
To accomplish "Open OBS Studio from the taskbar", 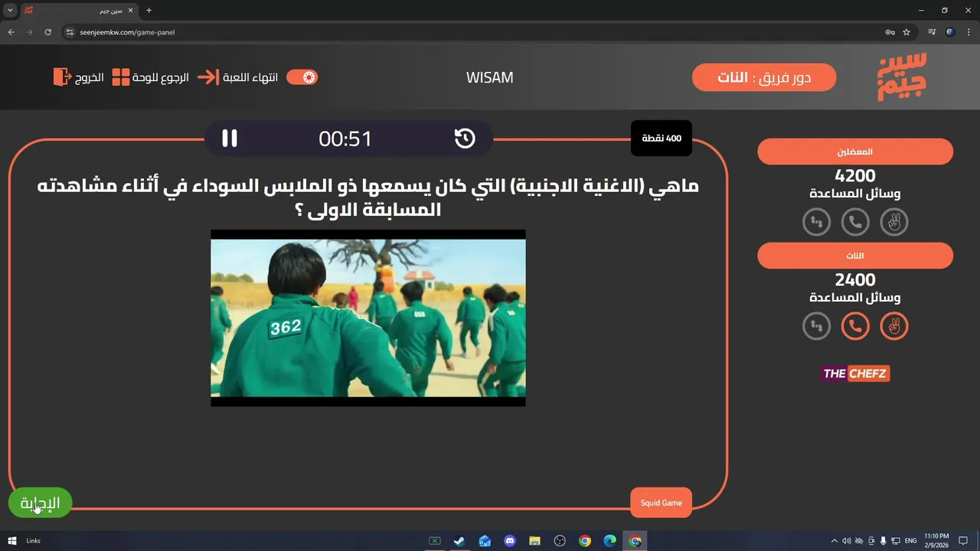I will [x=560, y=541].
